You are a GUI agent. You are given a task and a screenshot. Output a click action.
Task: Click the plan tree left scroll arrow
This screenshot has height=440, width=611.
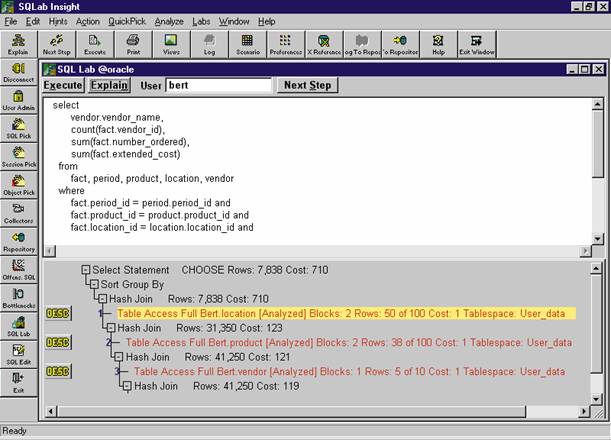click(x=51, y=412)
